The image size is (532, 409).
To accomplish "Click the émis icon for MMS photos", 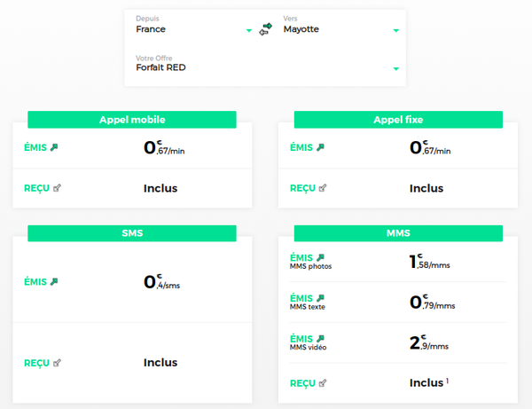I will (321, 256).
